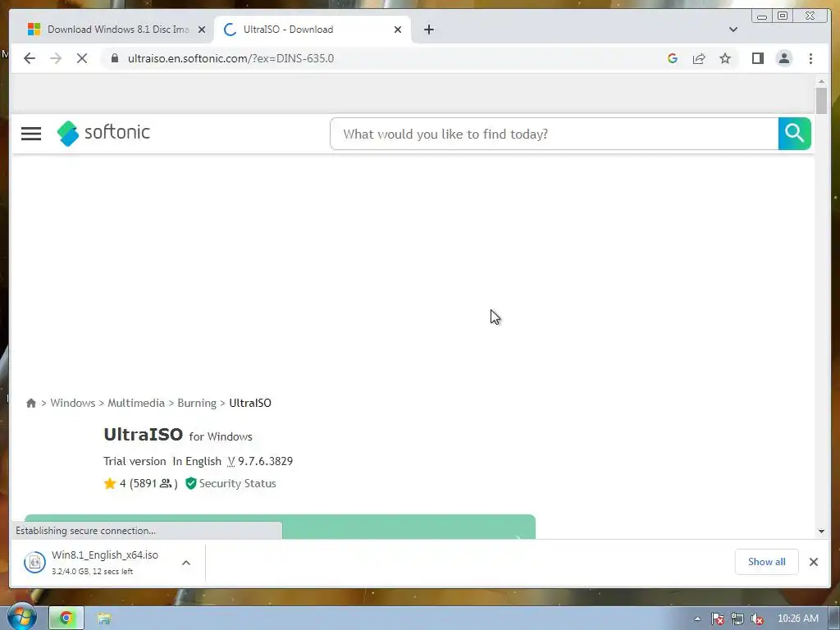Click Chrome icon in the taskbar
The width and height of the screenshot is (840, 630).
pyautogui.click(x=66, y=619)
